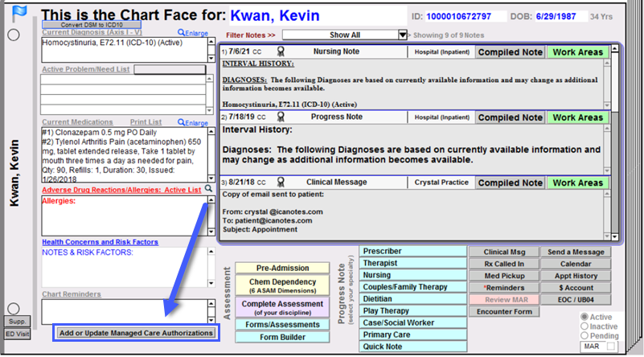Image resolution: width=644 pixels, height=357 pixels.
Task: Click the ribbon icon on the 7/18/19 Progress Note
Action: click(281, 117)
